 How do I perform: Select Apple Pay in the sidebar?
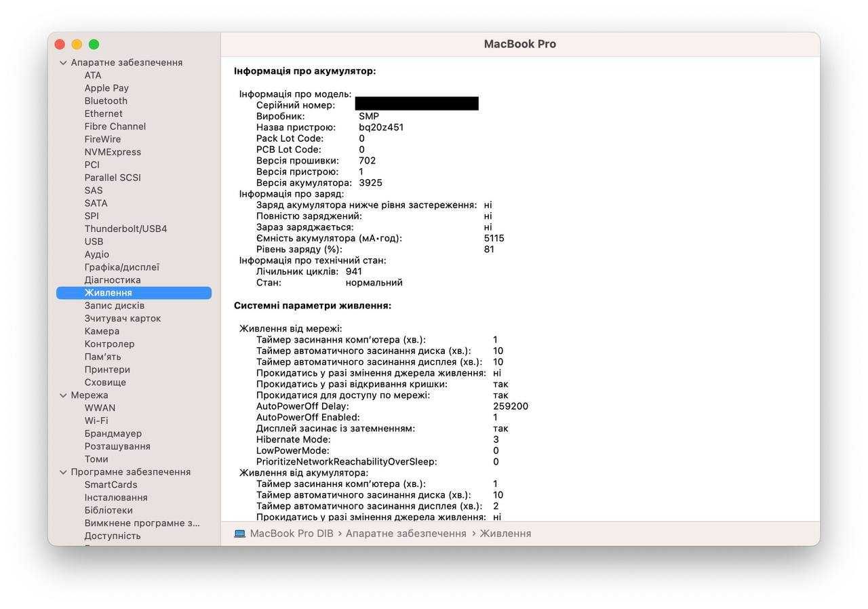click(106, 88)
